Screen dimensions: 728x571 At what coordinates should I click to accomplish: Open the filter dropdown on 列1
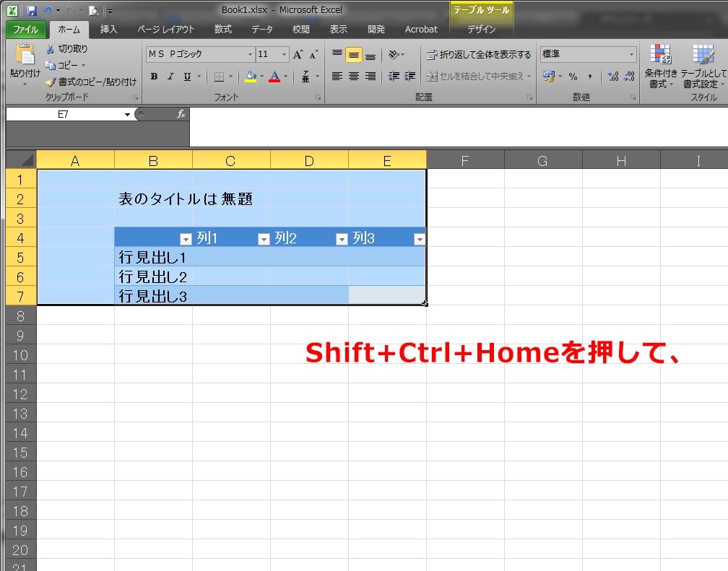[x=264, y=238]
